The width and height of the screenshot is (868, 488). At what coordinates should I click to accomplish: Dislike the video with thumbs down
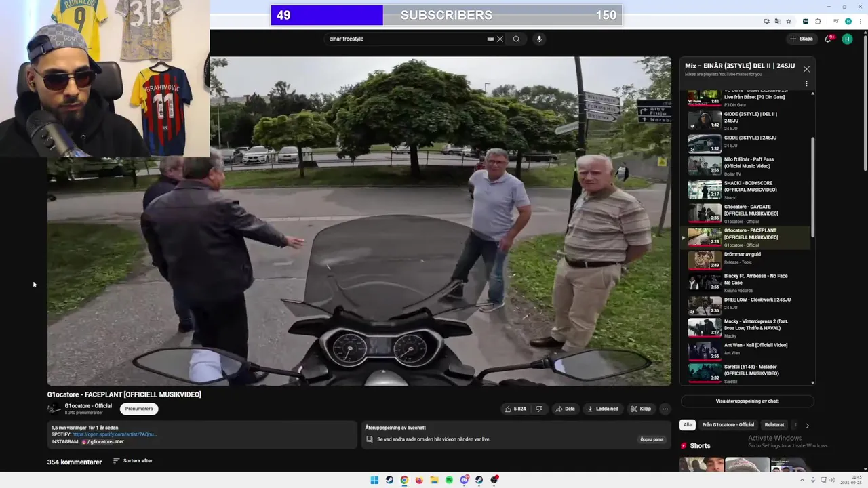pos(539,409)
